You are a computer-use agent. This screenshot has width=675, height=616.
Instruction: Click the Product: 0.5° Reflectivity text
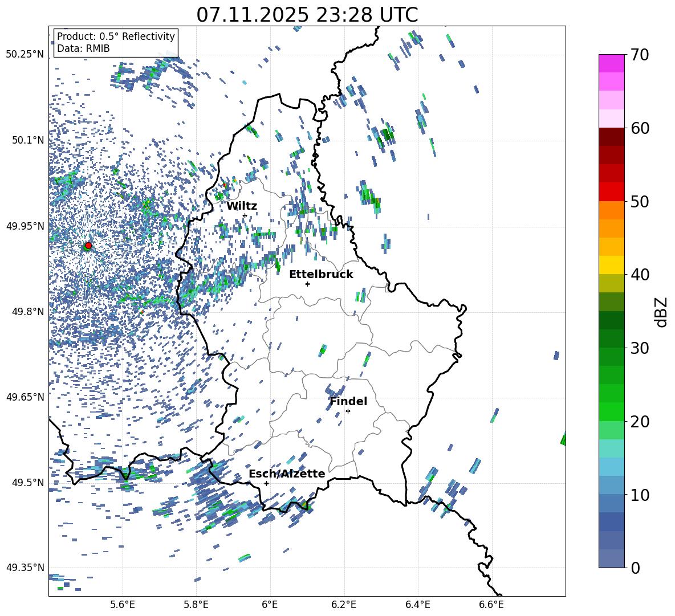coord(116,36)
